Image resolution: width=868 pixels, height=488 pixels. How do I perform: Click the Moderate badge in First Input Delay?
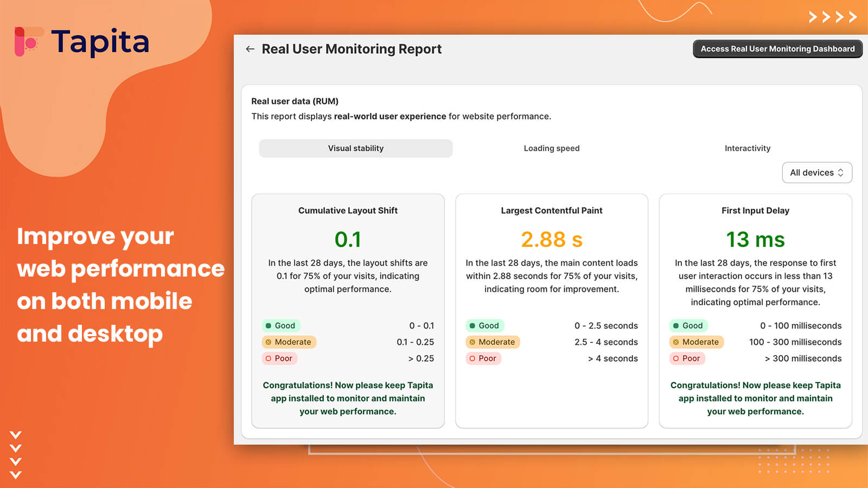pos(697,342)
